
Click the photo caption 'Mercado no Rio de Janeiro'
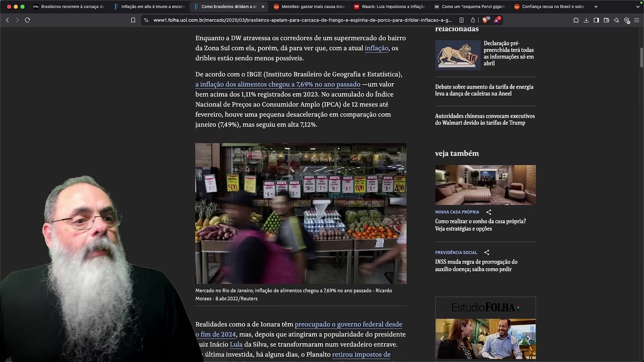click(293, 295)
